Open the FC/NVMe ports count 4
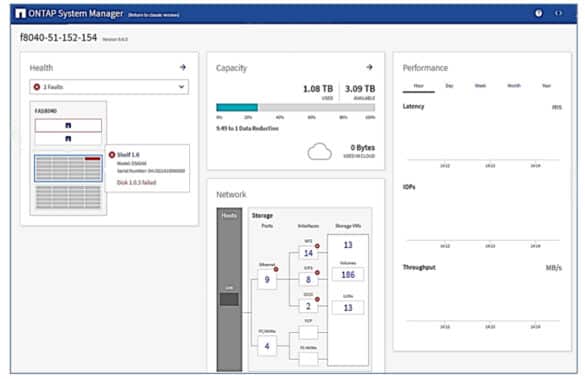Screen dimensions: 585x379 [267, 346]
